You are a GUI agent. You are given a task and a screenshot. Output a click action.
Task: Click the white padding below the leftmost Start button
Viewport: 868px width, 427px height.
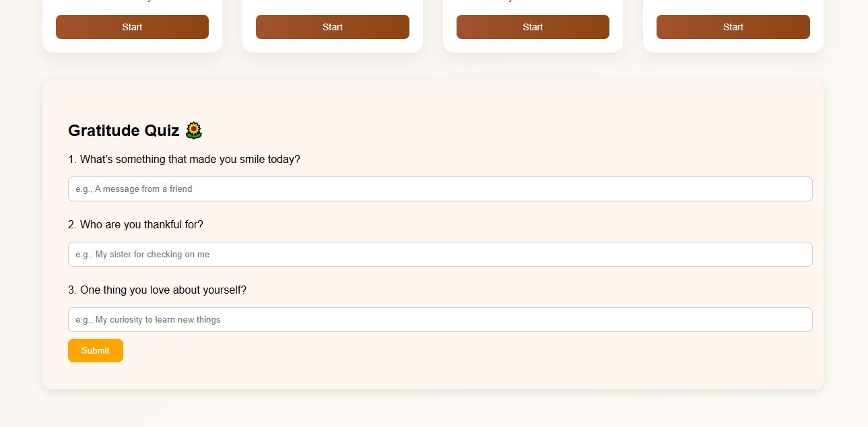(x=132, y=46)
